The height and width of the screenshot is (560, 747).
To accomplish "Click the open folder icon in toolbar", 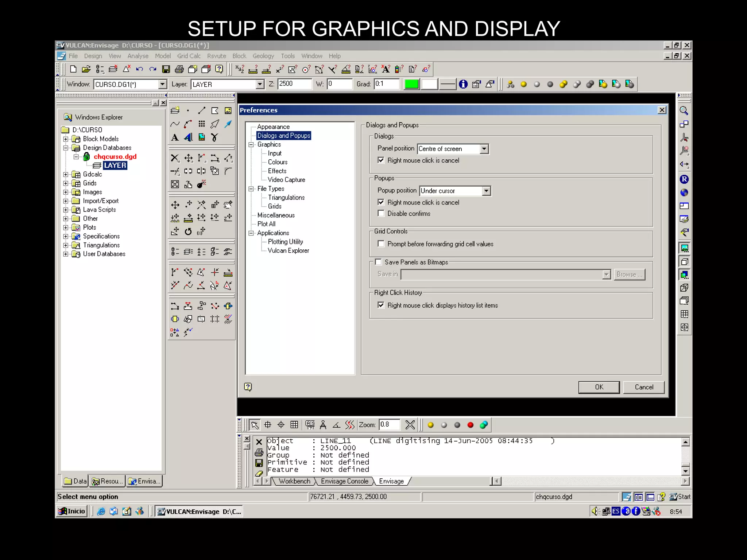I will tap(86, 69).
